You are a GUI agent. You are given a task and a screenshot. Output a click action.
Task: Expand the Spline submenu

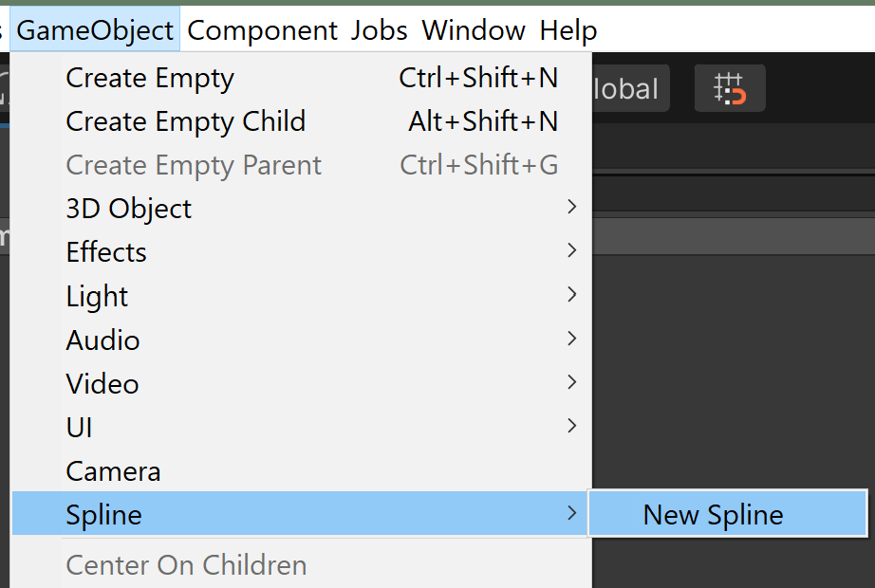(103, 513)
